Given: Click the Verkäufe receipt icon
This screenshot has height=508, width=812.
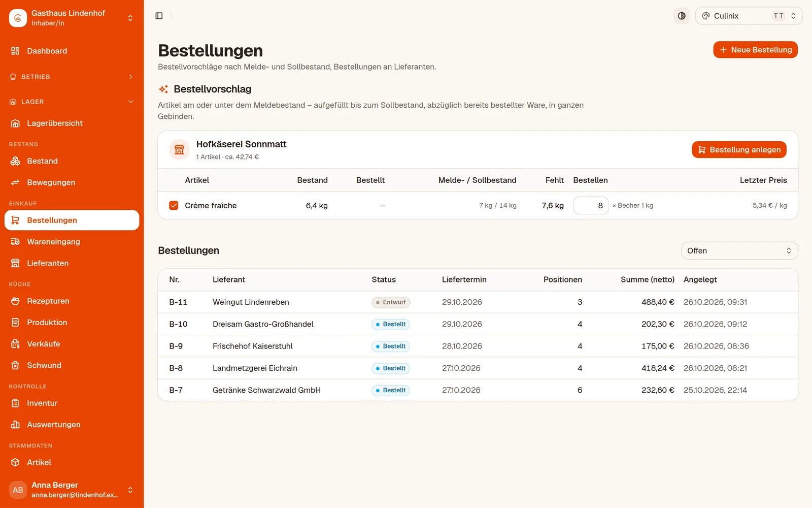Looking at the screenshot, I should [x=15, y=344].
